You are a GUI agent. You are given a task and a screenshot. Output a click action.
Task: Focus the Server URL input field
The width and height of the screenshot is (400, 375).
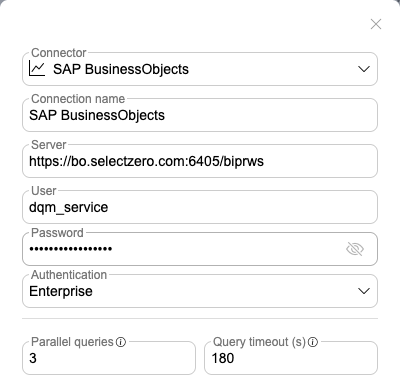[x=200, y=161]
